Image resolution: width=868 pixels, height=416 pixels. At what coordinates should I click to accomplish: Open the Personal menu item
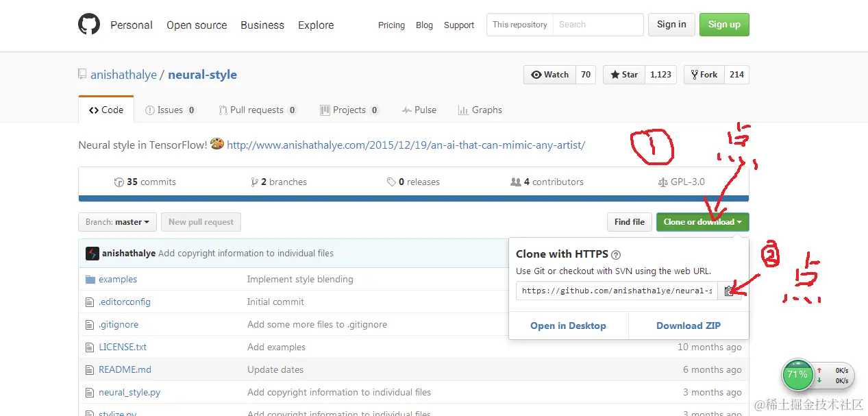pyautogui.click(x=132, y=25)
